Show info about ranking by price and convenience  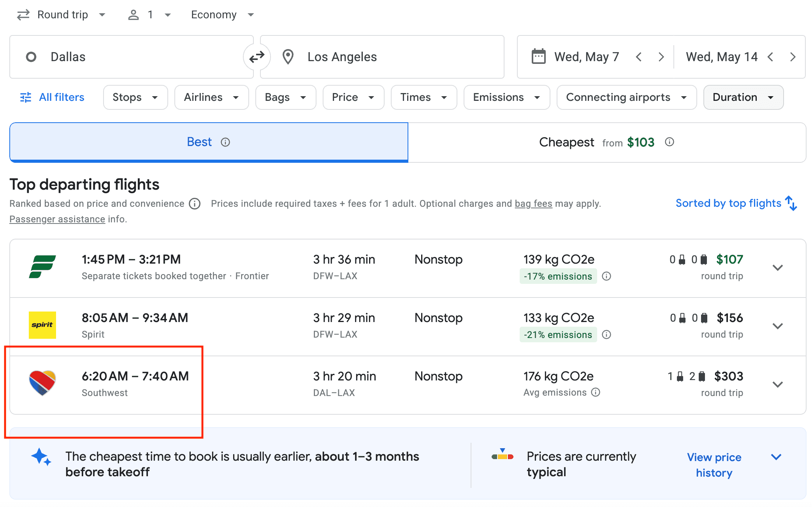coord(195,204)
